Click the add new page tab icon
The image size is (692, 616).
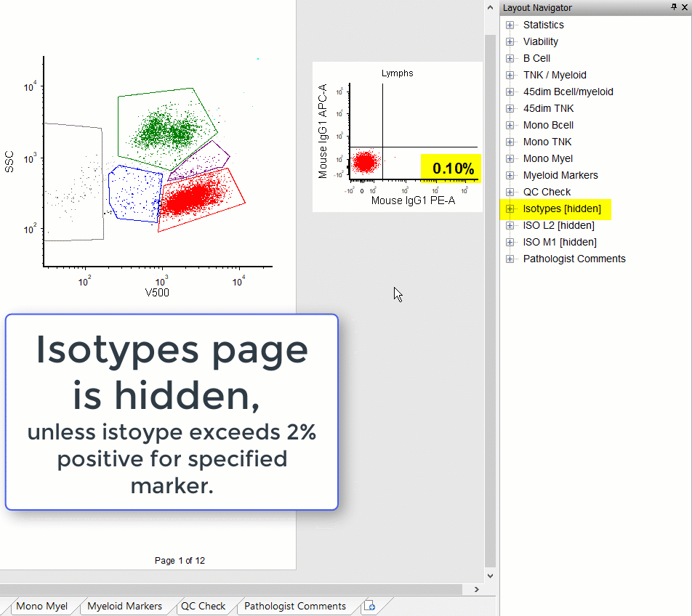(x=369, y=606)
